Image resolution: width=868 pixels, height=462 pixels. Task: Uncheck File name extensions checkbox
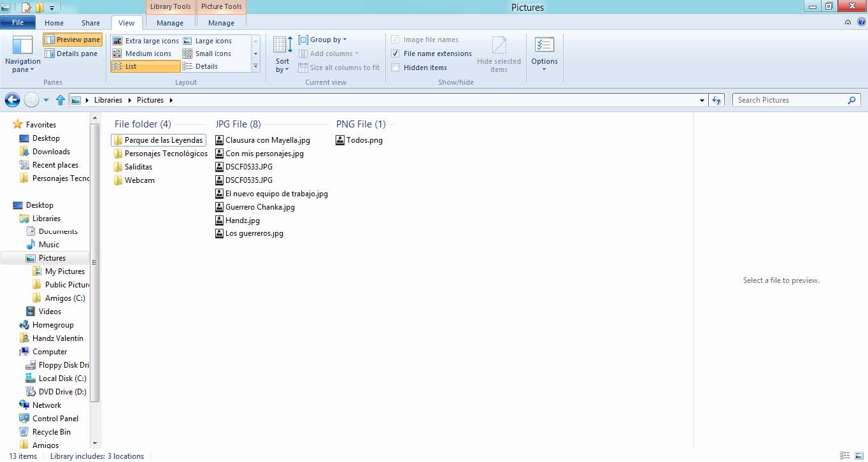pos(395,54)
